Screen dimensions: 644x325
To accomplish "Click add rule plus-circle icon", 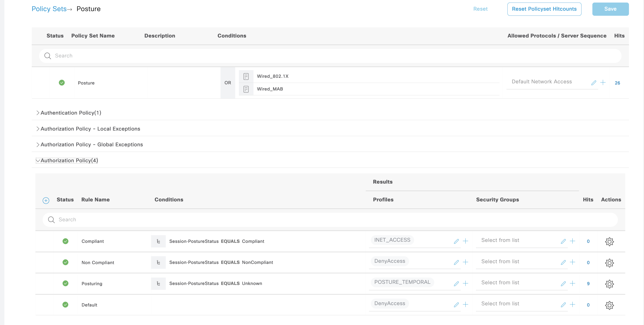I will point(46,200).
